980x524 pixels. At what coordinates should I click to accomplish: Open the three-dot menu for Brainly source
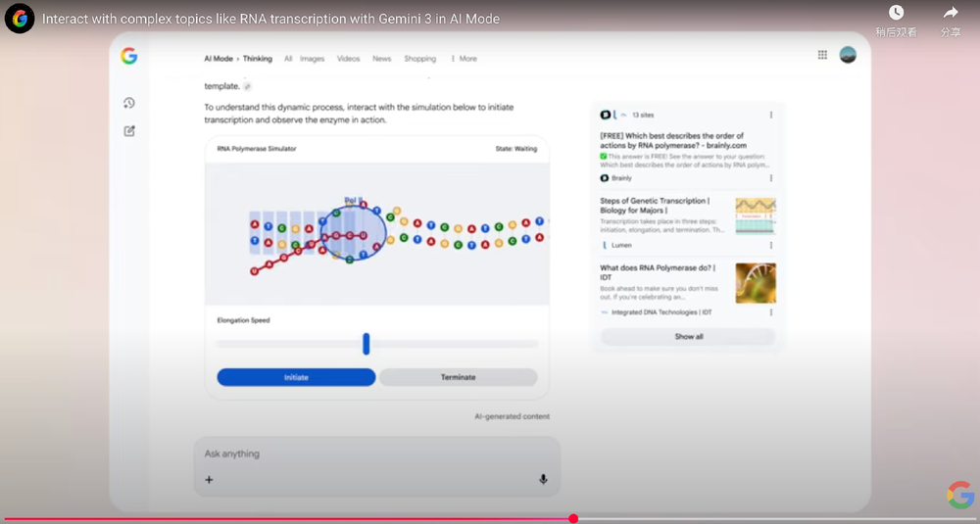[770, 178]
